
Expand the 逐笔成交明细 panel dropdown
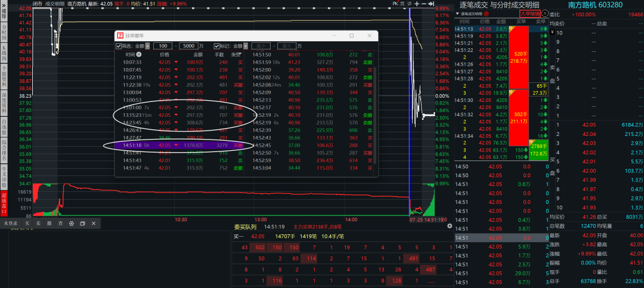pos(457,13)
